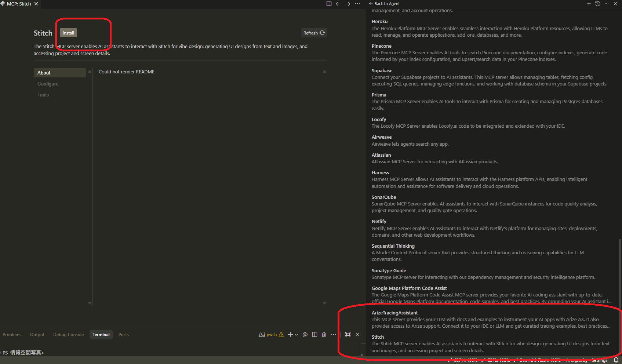Viewport: 622px width, 364px height.
Task: Open past conversations history icon
Action: point(598,4)
